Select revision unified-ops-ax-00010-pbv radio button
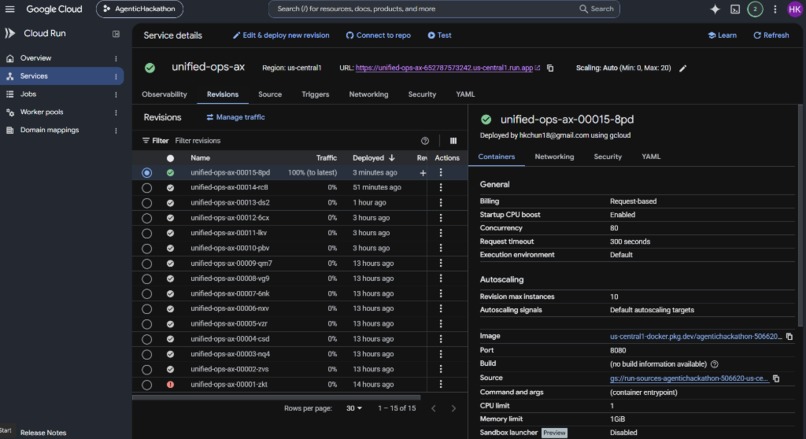The height and width of the screenshot is (439, 806). 146,248
